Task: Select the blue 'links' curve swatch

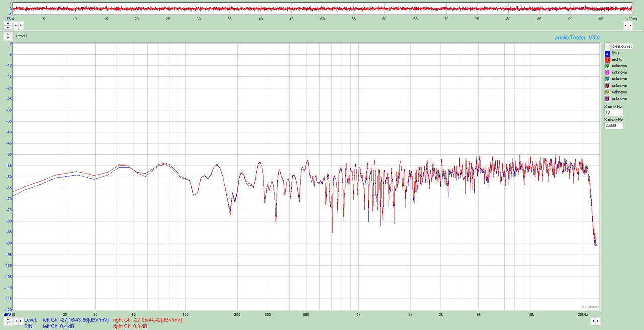Action: tap(607, 53)
